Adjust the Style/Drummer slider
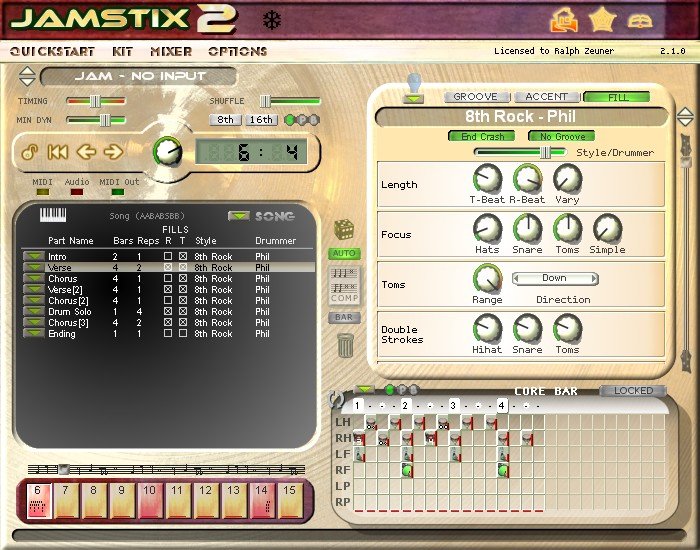 [x=520, y=153]
